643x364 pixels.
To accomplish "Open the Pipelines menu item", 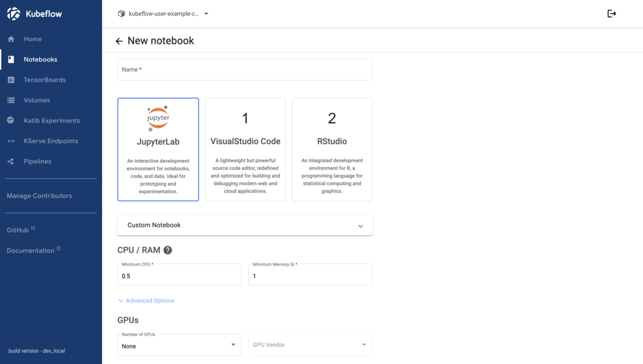I will coord(51,161).
